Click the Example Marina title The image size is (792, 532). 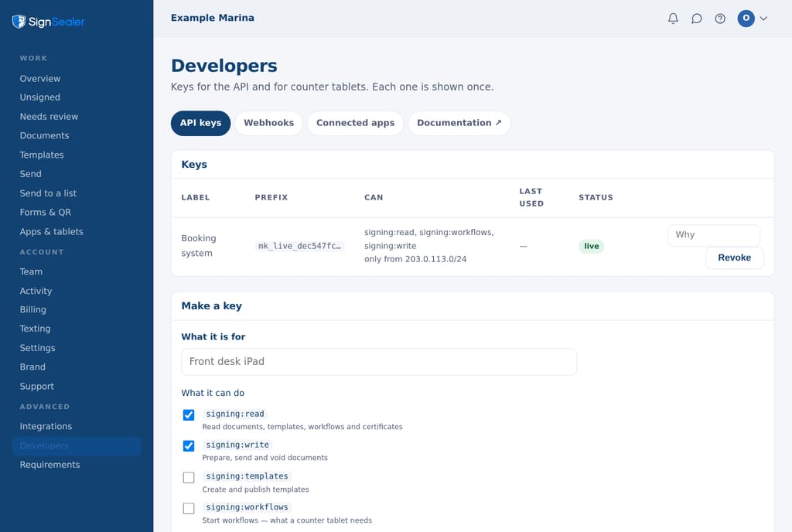pos(213,18)
